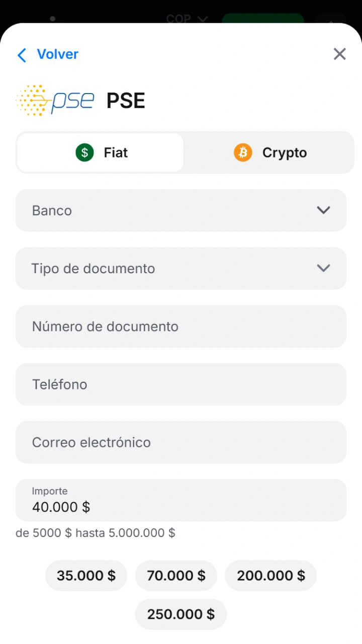Open the Tipo de documento dropdown
The width and height of the screenshot is (362, 644).
tap(181, 268)
